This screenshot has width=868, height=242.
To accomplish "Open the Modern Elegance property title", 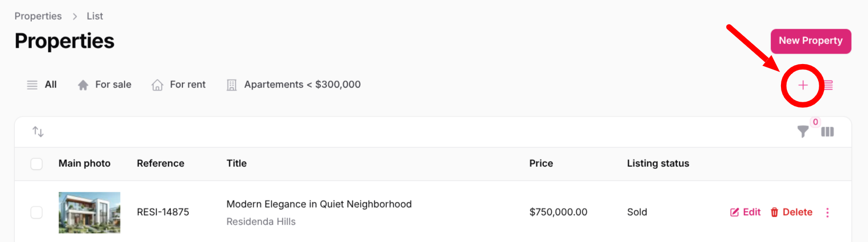I will click(319, 204).
